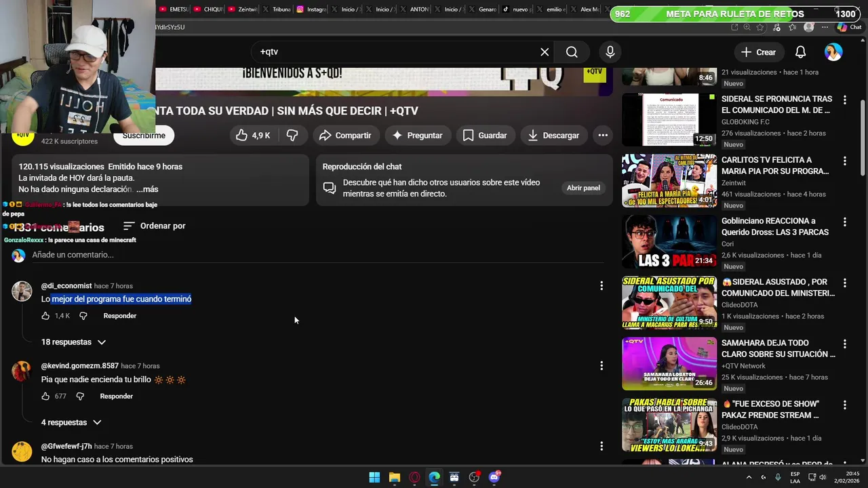Expand description with ...más
Viewport: 868px width, 488px height.
pyautogui.click(x=146, y=190)
